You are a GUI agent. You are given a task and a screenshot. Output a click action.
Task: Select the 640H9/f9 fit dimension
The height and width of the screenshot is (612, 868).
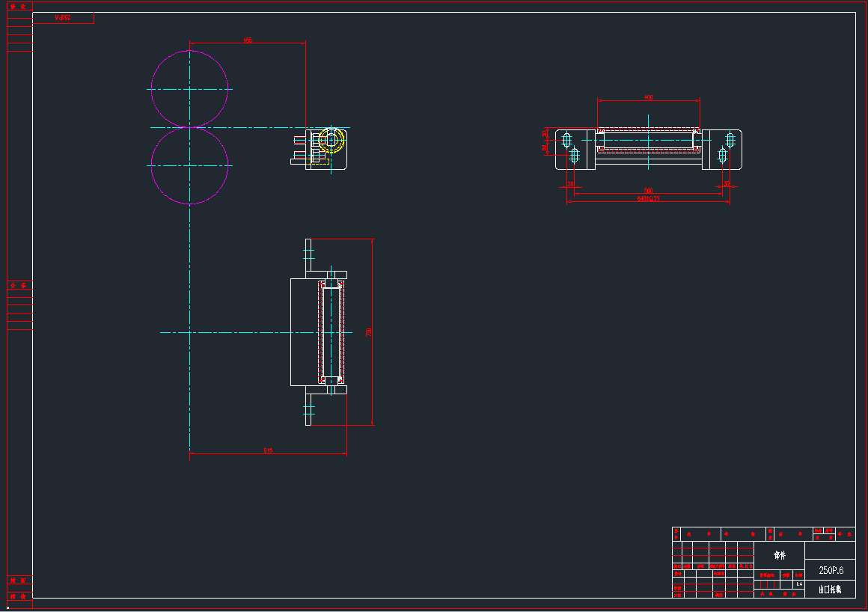pyautogui.click(x=648, y=198)
